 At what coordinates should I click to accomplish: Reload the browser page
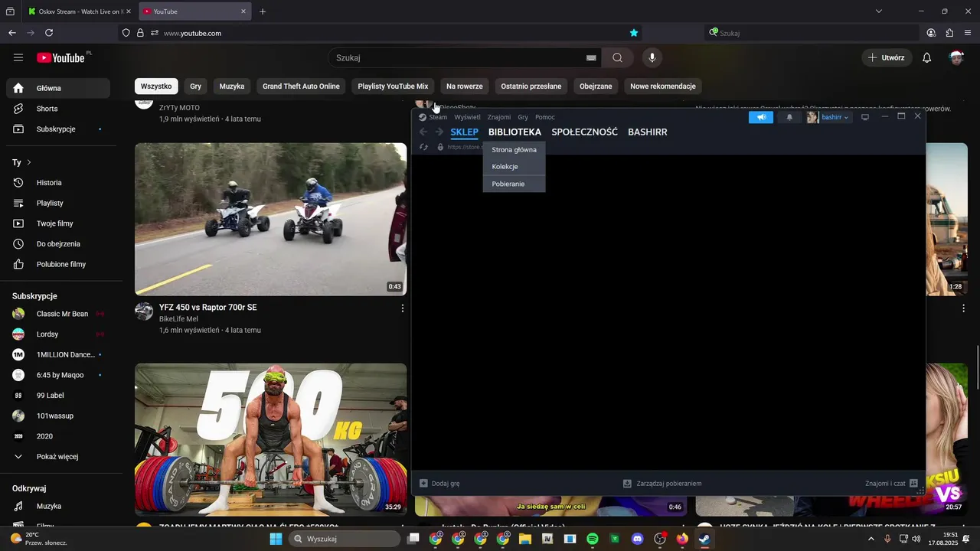tap(49, 33)
